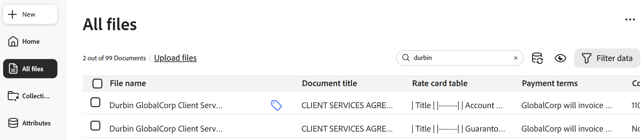Clear the durbin search text
The height and width of the screenshot is (140, 644).
coord(516,58)
